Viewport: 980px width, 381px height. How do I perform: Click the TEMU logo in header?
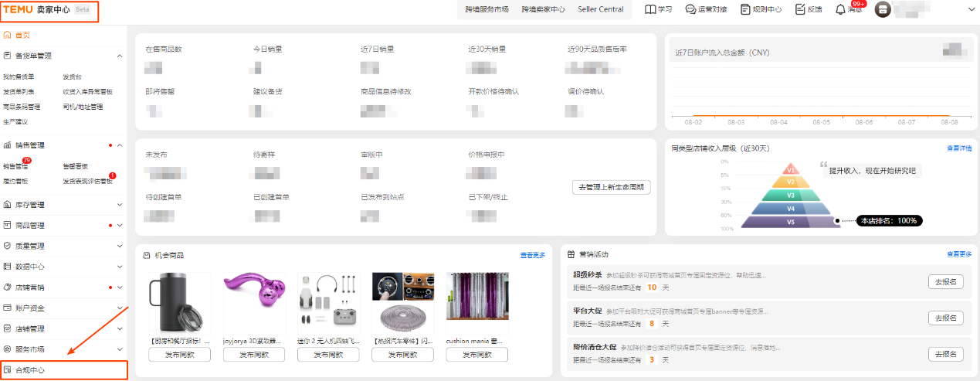18,9
